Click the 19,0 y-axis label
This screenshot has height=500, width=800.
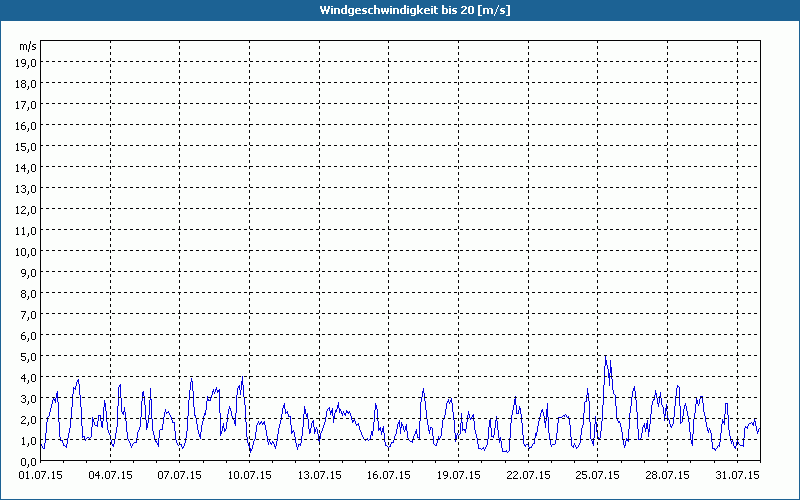point(27,63)
